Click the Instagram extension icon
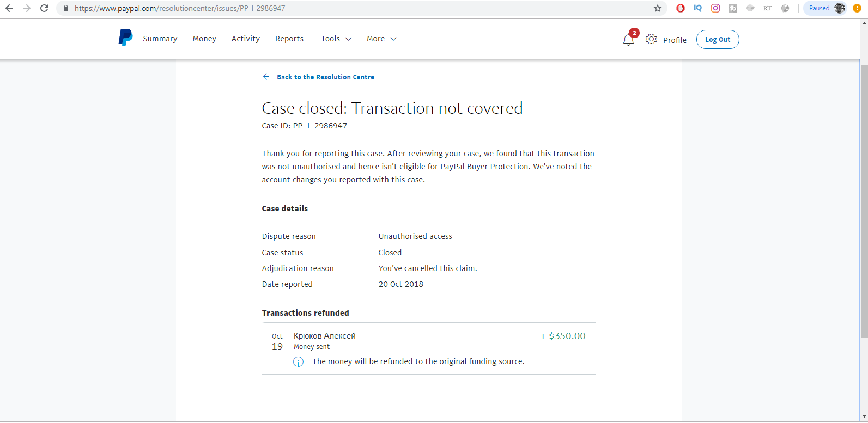The image size is (868, 423). point(715,8)
